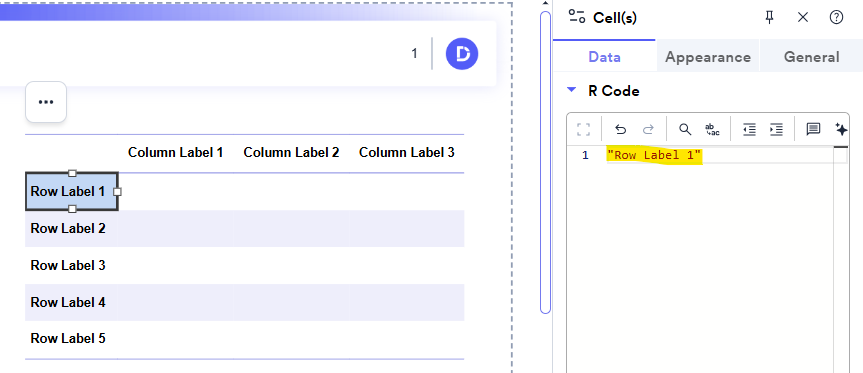The image size is (863, 373).
Task: Select the Column Label 2 header
Action: click(x=291, y=152)
